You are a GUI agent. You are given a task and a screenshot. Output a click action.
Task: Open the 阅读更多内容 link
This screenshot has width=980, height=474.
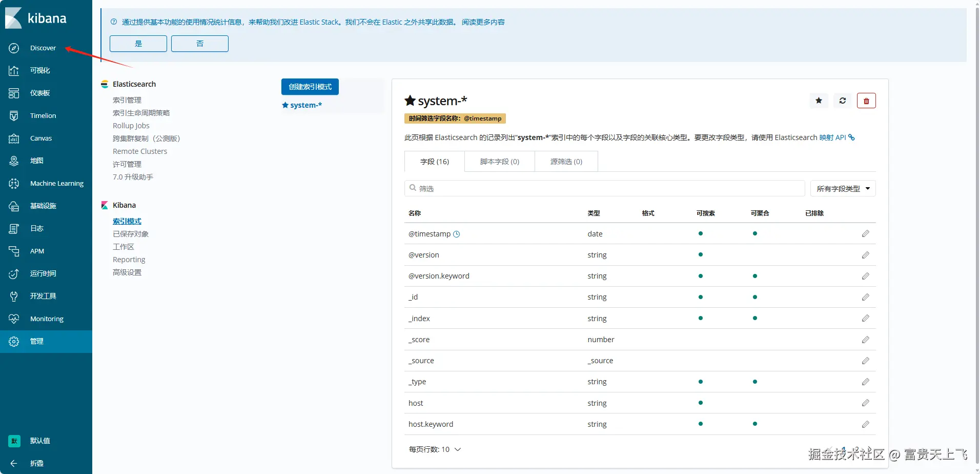(483, 22)
